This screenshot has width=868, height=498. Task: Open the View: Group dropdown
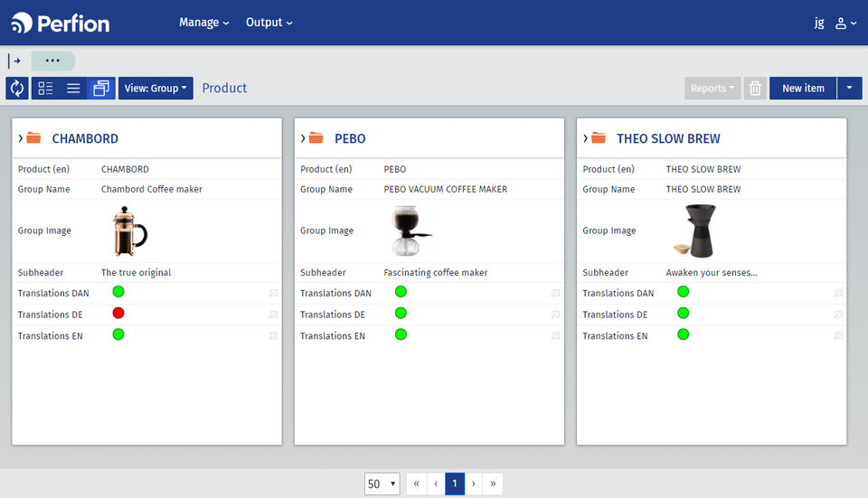[x=156, y=88]
